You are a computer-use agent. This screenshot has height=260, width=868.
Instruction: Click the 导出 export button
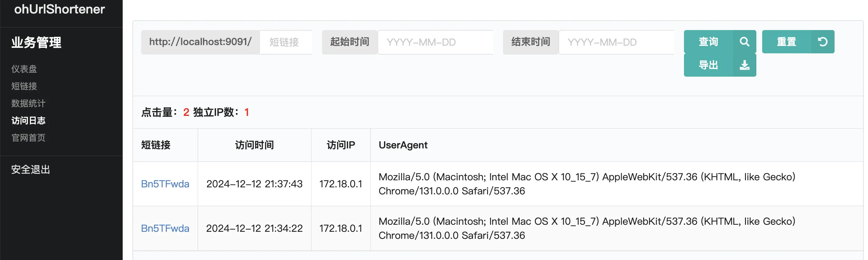coord(720,65)
